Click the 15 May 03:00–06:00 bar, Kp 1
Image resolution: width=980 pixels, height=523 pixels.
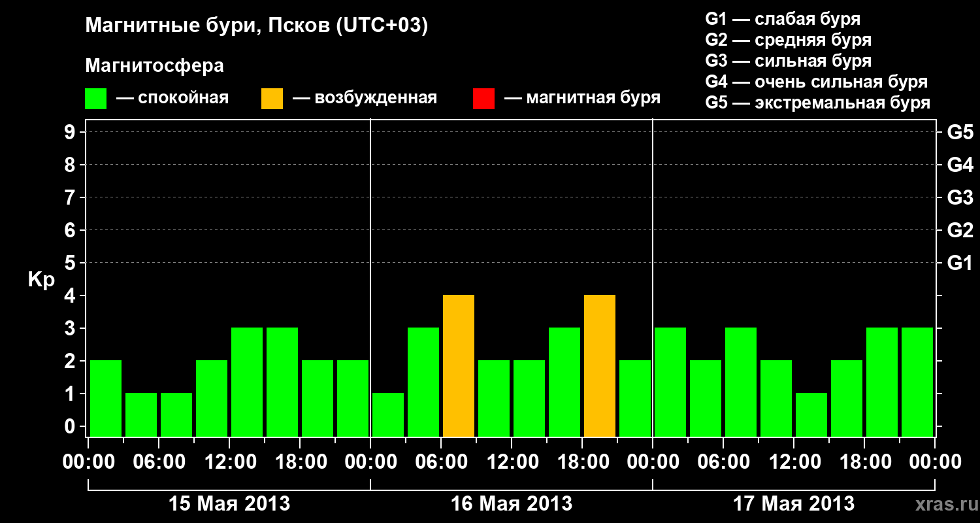(x=141, y=415)
